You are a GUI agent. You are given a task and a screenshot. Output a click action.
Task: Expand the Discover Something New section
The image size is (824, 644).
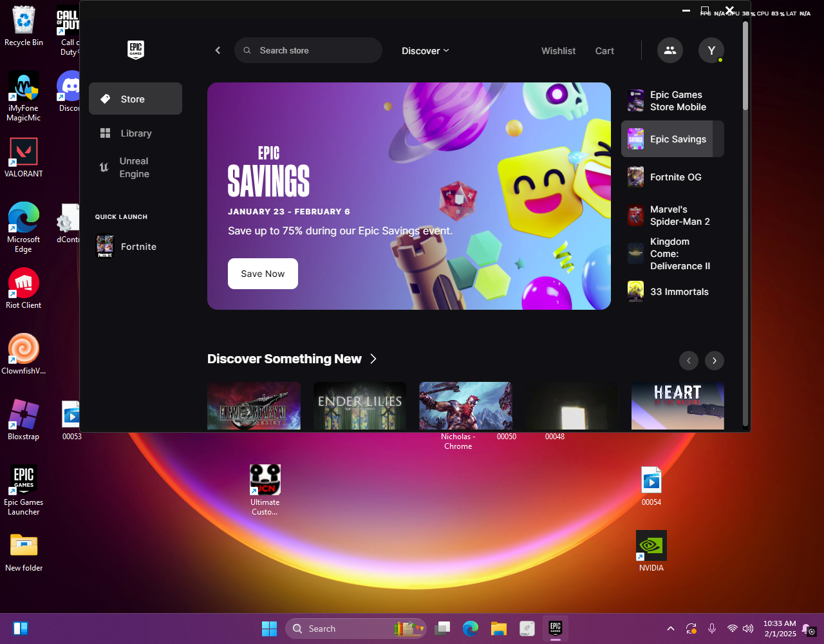coord(292,359)
